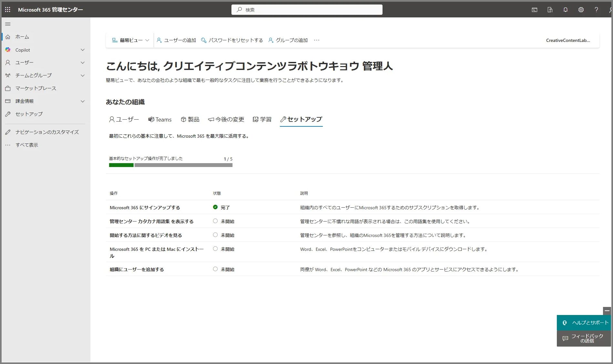Click the ellipsis icon beside すべて表示

pyautogui.click(x=8, y=145)
